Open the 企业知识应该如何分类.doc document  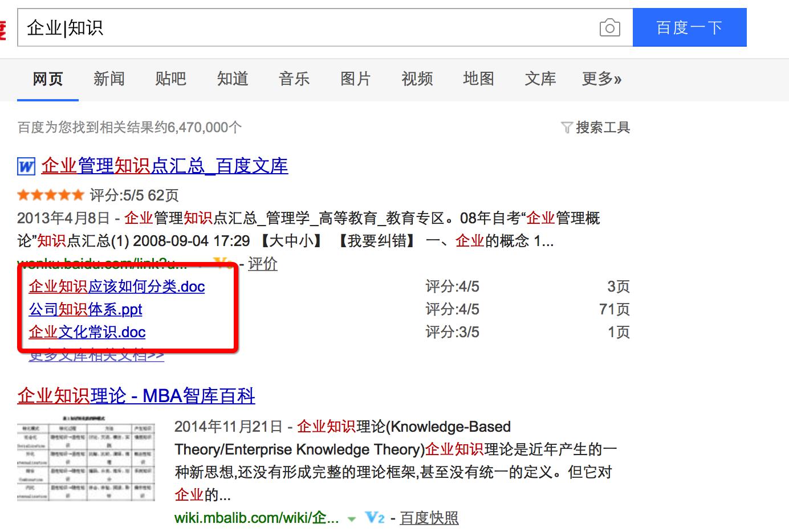[117, 287]
